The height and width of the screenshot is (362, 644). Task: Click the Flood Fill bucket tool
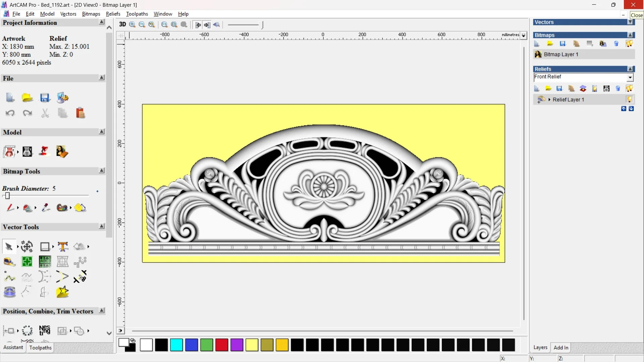[28, 208]
